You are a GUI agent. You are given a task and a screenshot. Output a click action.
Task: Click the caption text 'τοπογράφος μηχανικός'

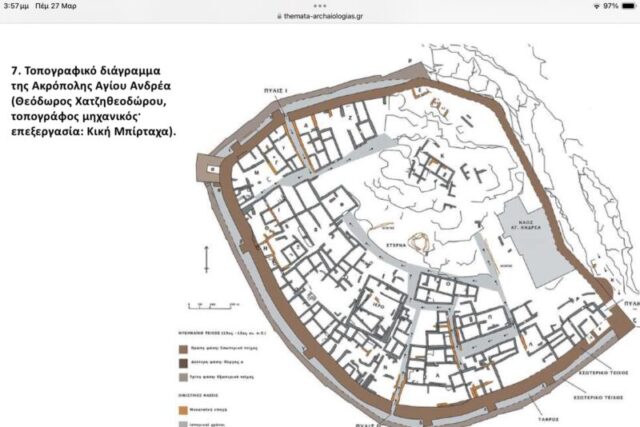75,117
